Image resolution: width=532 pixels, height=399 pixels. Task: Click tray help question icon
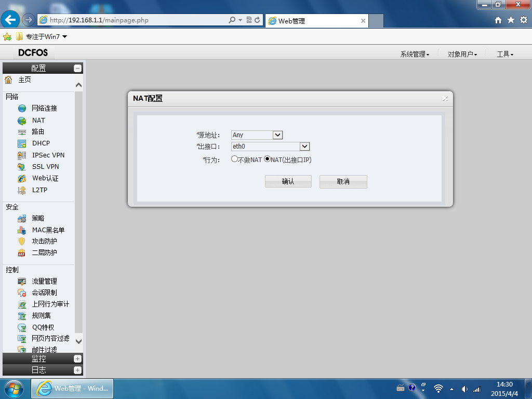(x=412, y=388)
